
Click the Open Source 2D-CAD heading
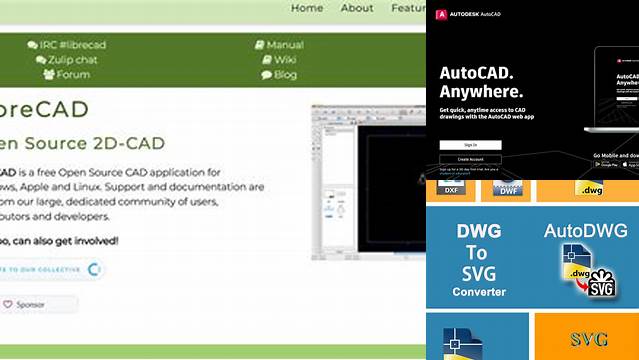pos(82,144)
